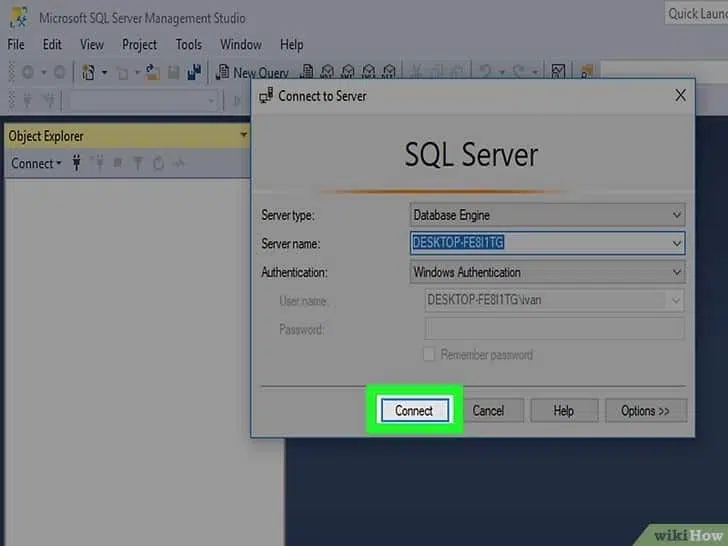The height and width of the screenshot is (546, 728).
Task: Expand the Authentication dropdown
Action: pos(676,272)
